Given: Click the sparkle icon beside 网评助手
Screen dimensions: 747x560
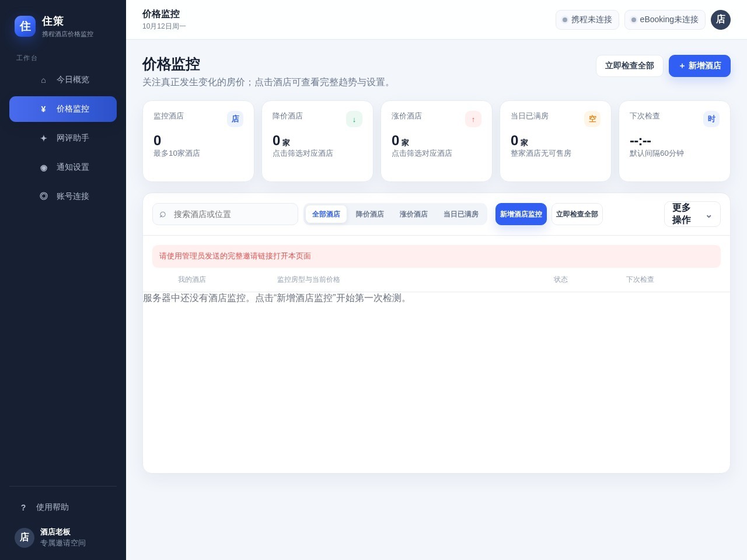Looking at the screenshot, I should (x=43, y=138).
